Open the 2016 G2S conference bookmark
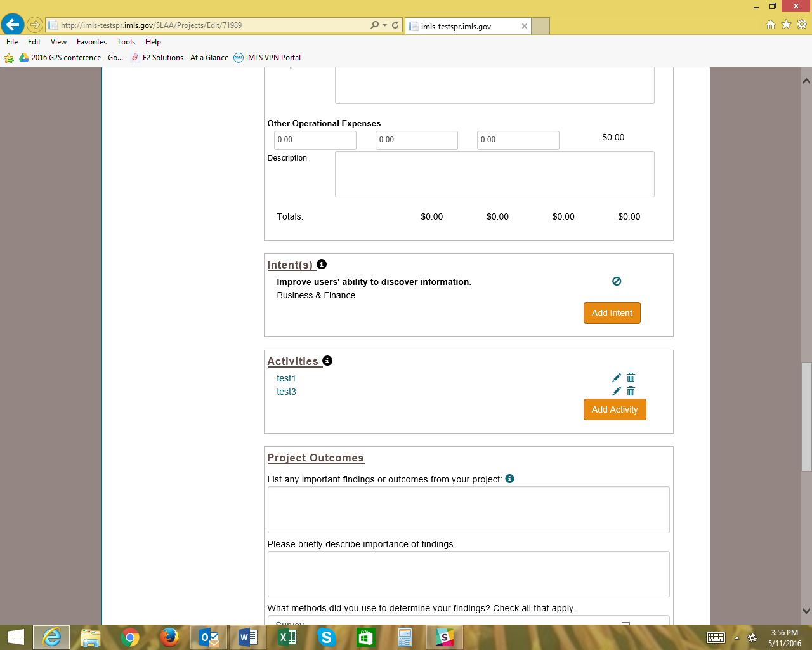The width and height of the screenshot is (812, 650). (x=71, y=58)
